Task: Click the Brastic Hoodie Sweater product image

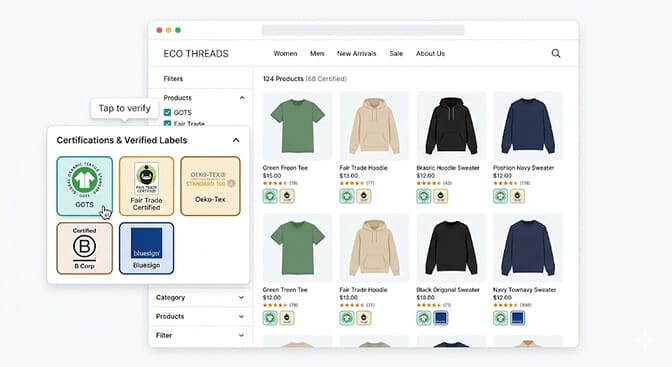Action: coord(451,126)
